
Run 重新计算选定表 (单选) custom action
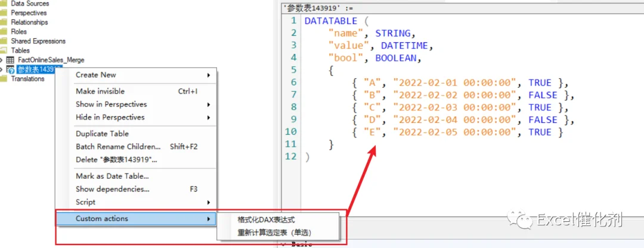point(278,232)
